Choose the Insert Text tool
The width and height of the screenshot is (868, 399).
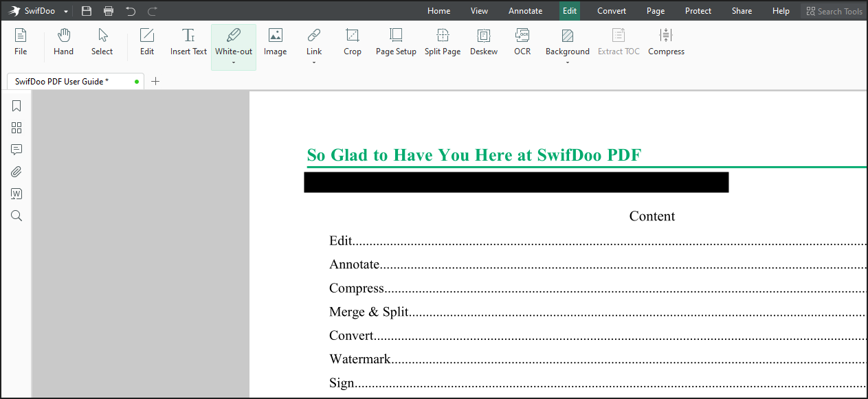tap(188, 42)
